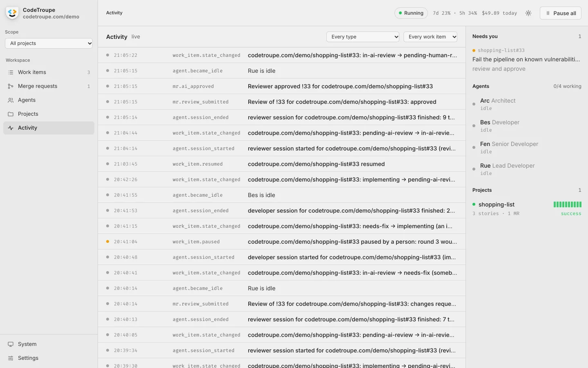Open agent Rue Lead Developer
The image size is (588, 368).
pyautogui.click(x=527, y=169)
